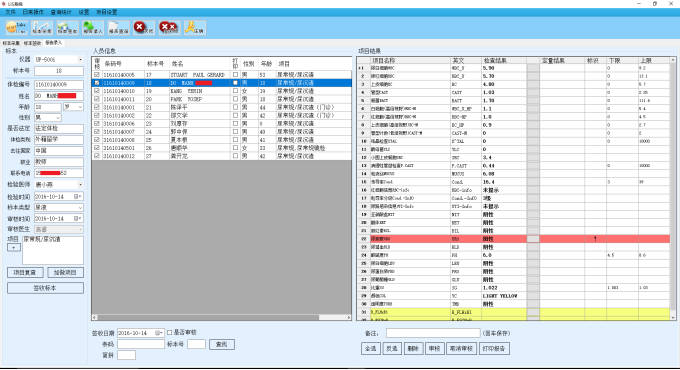The image size is (680, 370).
Task: Click the first toolbar icon with yellow badge
Action: click(x=16, y=28)
